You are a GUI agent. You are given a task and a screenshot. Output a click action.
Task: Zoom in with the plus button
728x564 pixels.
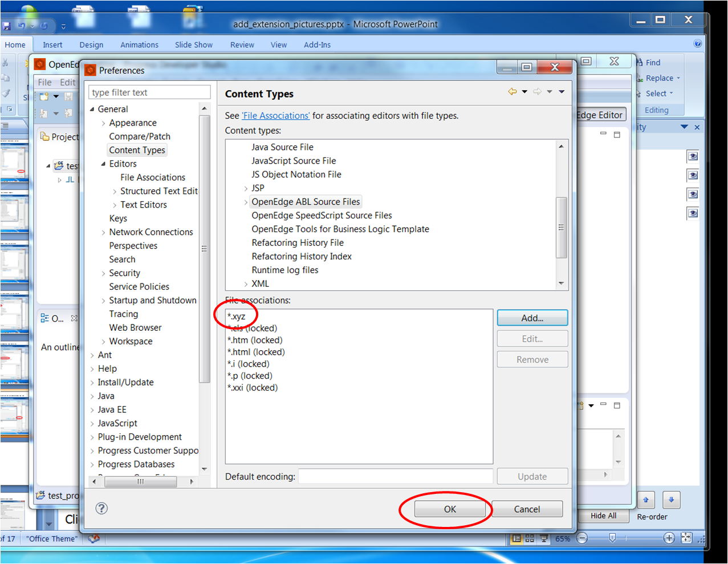pos(669,538)
